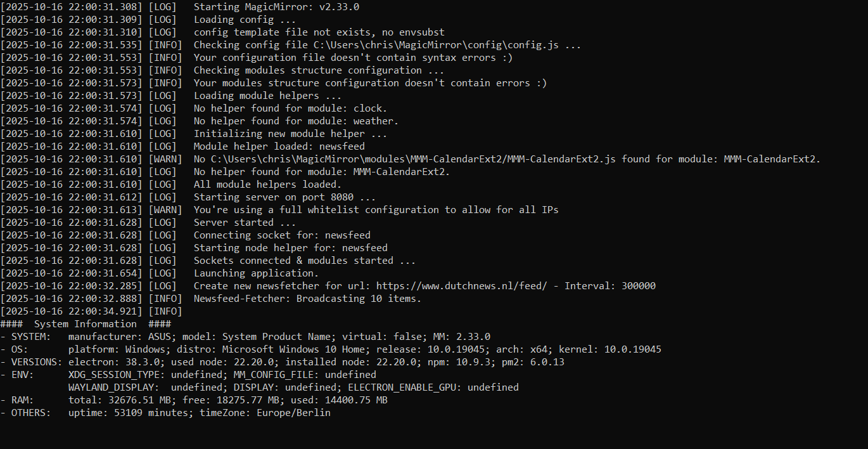Click the config.js file path text
Image resolution: width=868 pixels, height=449 pixels.
tap(437, 45)
